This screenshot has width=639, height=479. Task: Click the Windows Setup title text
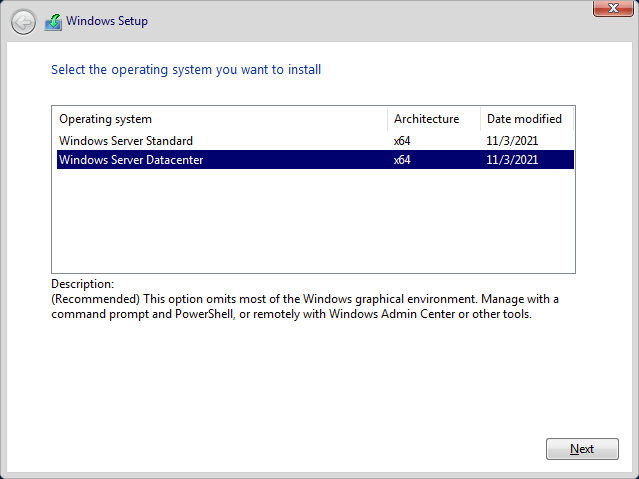107,21
